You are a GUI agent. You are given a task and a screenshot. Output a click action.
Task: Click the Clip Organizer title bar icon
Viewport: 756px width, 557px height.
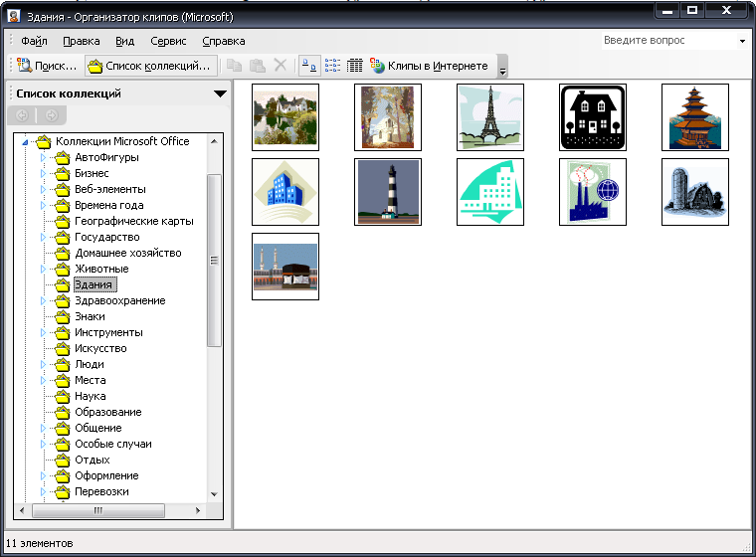14,16
